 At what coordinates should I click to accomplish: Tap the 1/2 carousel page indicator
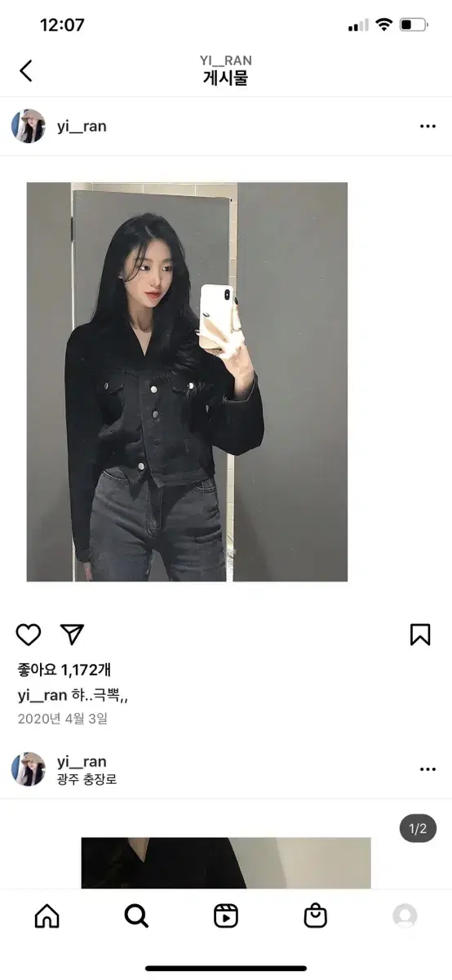tap(418, 829)
